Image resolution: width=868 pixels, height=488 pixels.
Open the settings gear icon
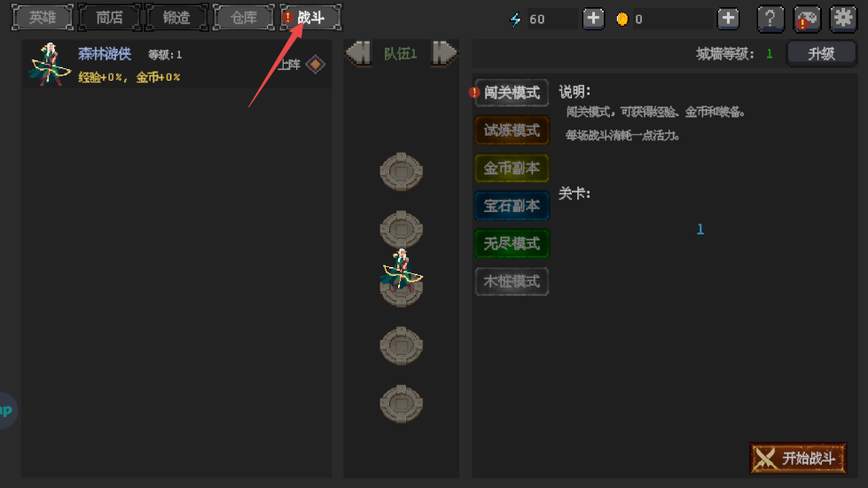coord(843,19)
